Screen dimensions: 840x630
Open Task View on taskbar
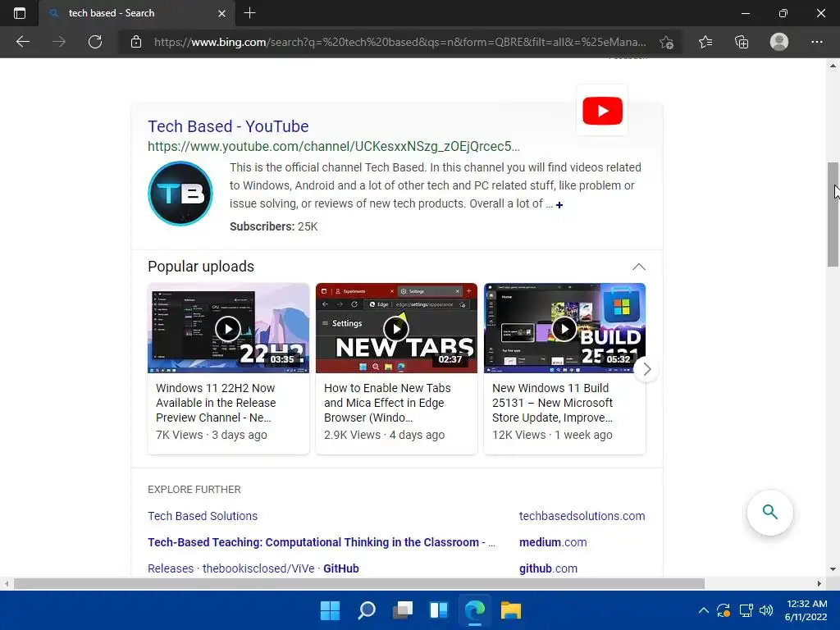[x=403, y=610]
